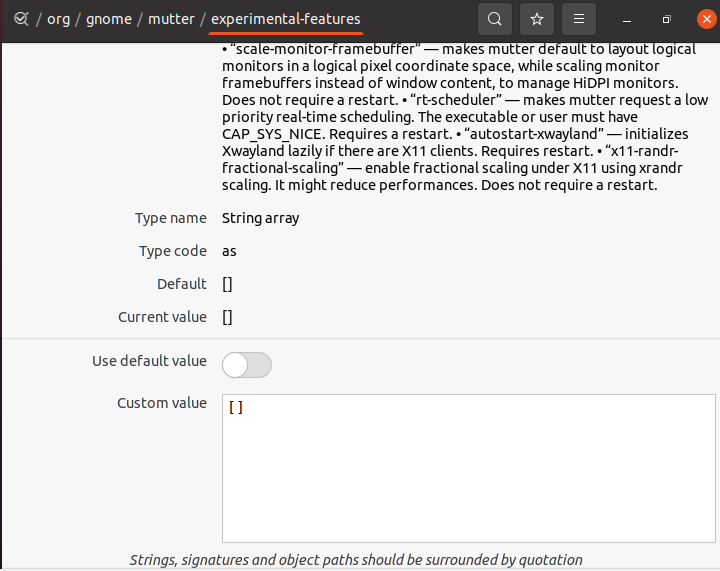Click the Type code value as
720x571 pixels.
(x=229, y=251)
